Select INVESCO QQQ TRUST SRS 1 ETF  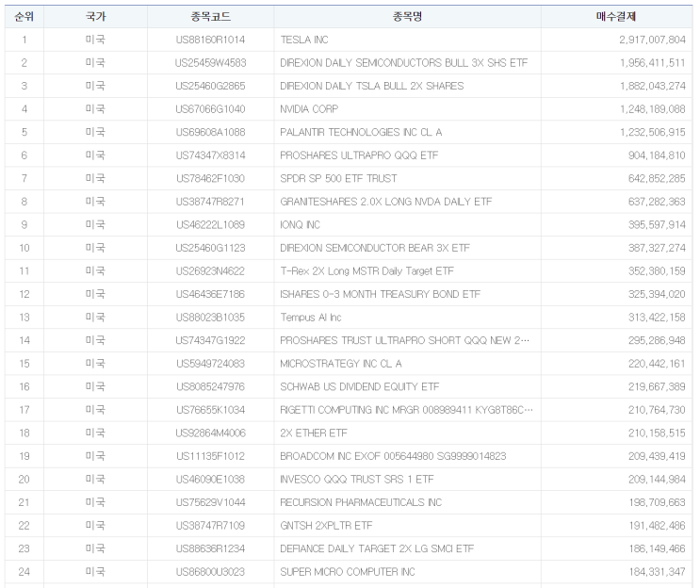click(x=357, y=480)
